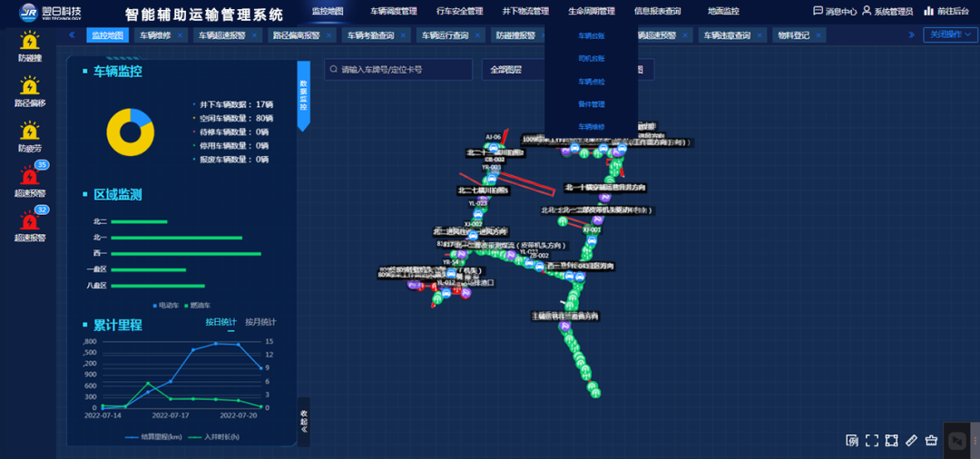Image resolution: width=980 pixels, height=459 pixels.
Task: Open 地面监控 top menu
Action: [723, 11]
